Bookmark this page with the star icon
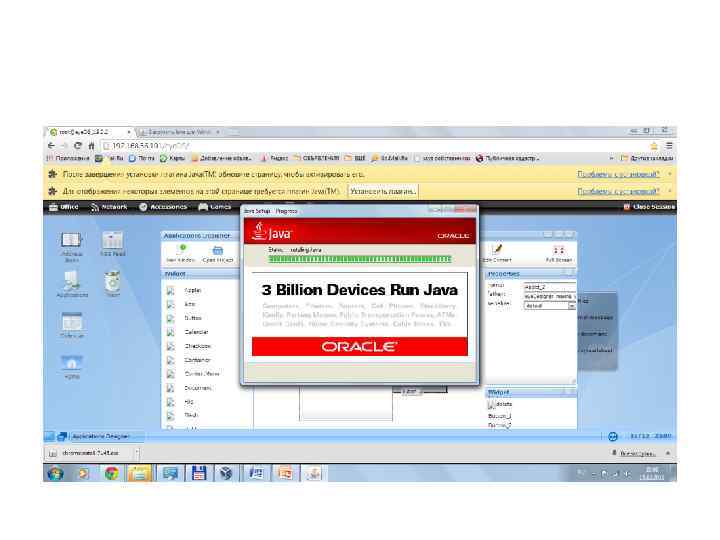 654,146
